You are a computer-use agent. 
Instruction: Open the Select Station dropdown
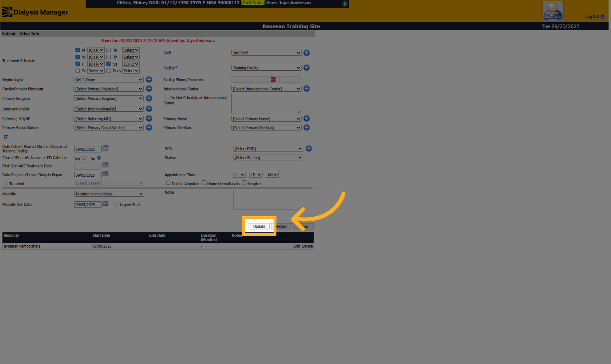(268, 158)
